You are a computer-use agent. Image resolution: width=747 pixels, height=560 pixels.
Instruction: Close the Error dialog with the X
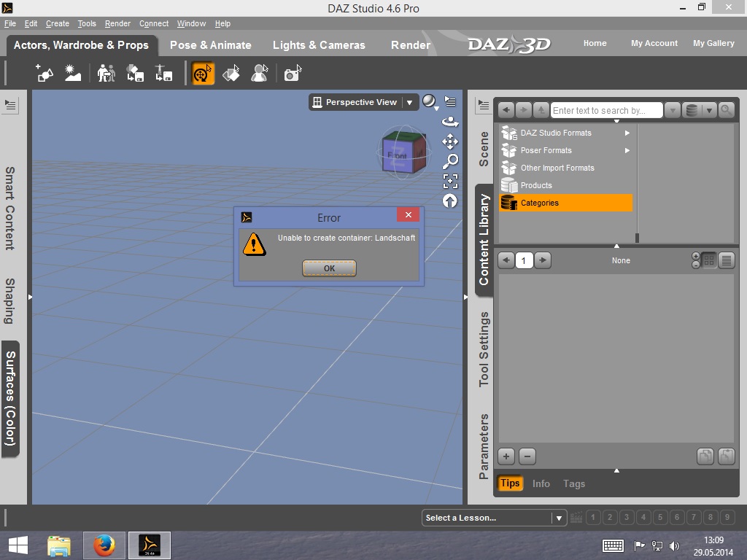409,215
